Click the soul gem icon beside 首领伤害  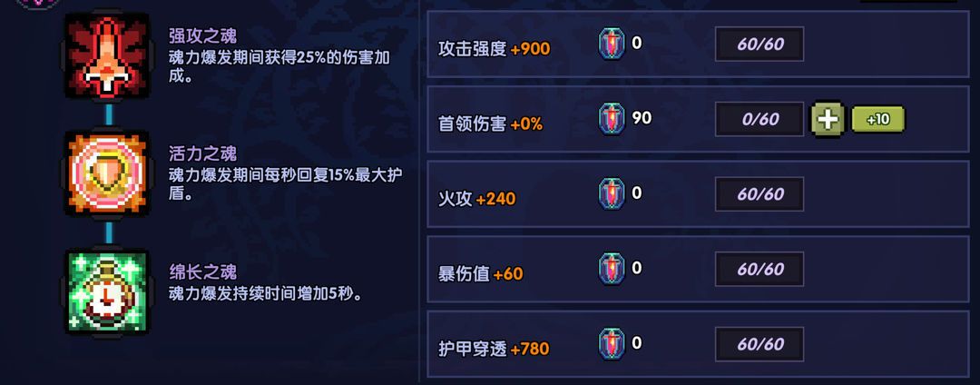point(612,119)
